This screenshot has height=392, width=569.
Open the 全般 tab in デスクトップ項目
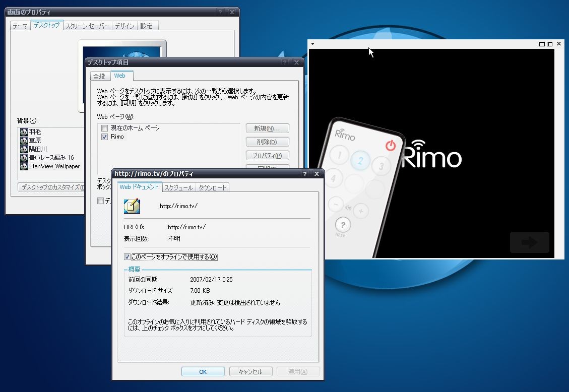point(99,76)
